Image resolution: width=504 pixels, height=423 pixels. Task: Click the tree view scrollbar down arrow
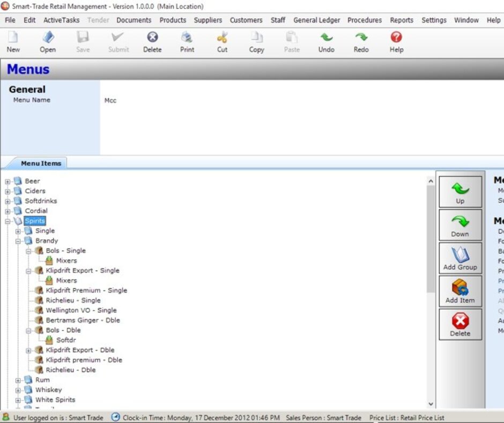[x=431, y=404]
